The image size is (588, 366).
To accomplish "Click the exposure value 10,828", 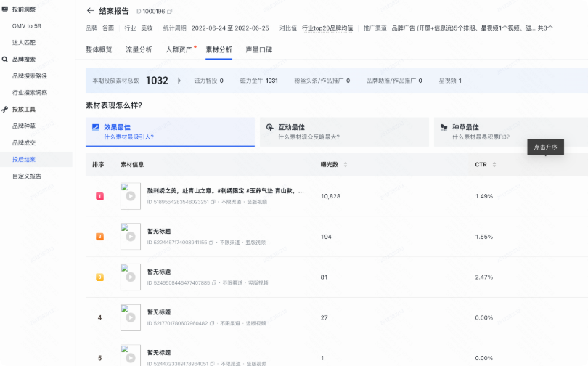I will [330, 196].
